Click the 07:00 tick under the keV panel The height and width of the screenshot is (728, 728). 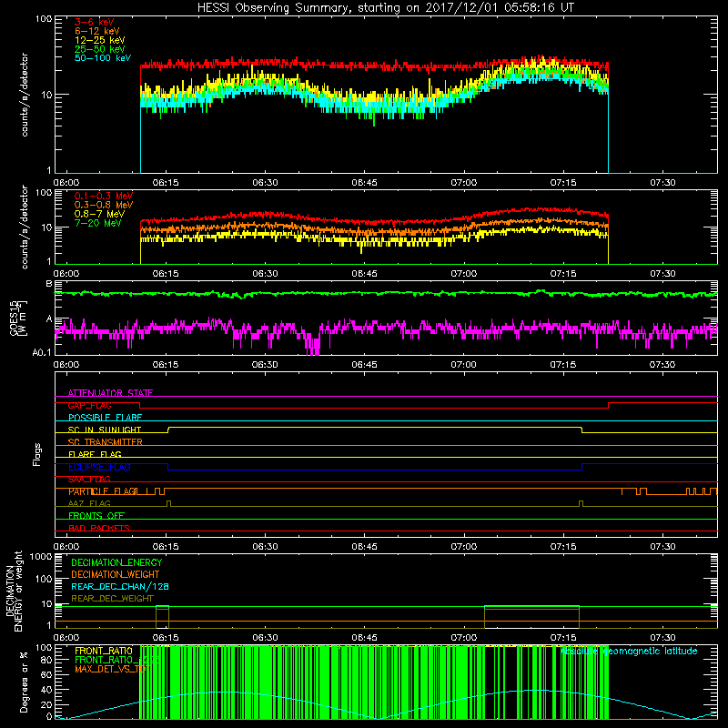tap(464, 183)
